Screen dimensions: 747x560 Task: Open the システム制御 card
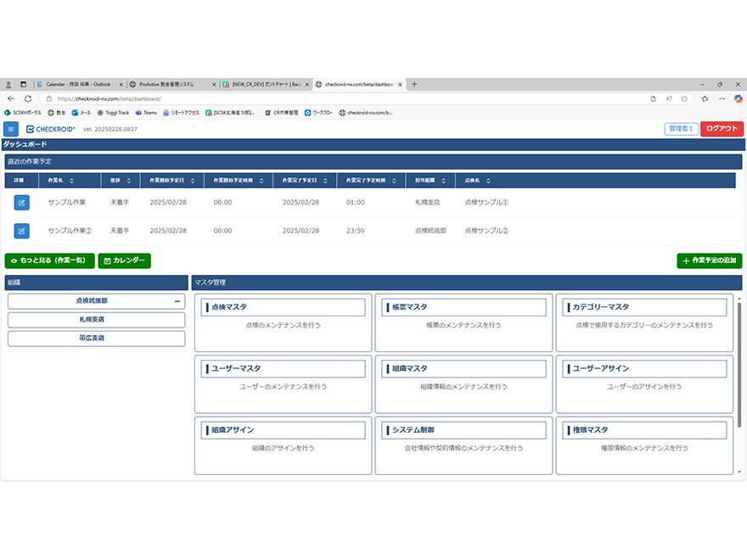(463, 445)
